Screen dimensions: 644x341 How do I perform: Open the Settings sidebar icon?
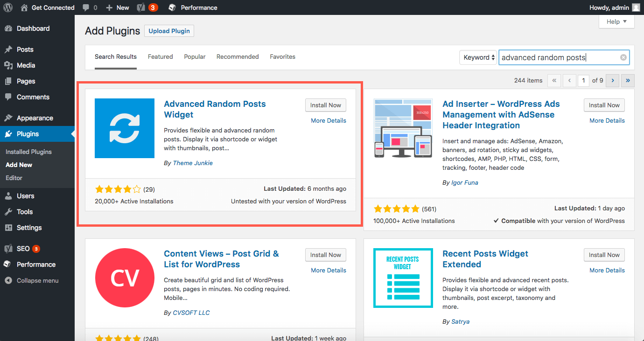coord(8,228)
